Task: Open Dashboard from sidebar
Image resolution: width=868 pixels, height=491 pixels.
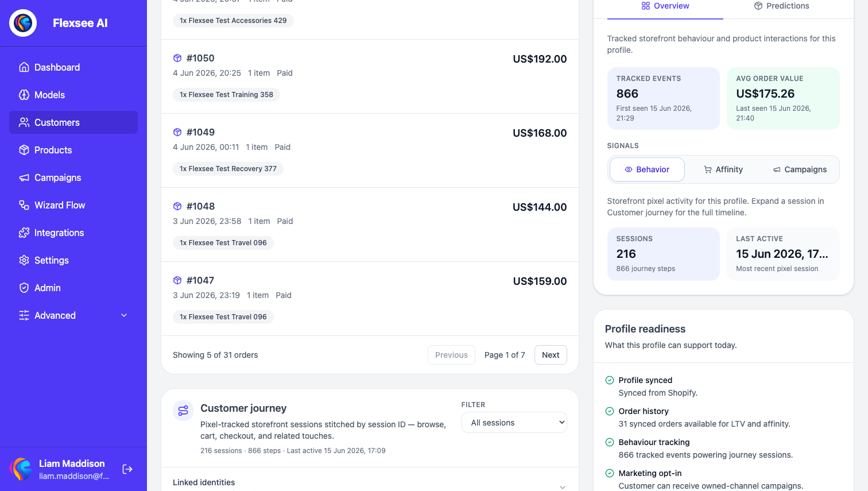Action: tap(73, 67)
